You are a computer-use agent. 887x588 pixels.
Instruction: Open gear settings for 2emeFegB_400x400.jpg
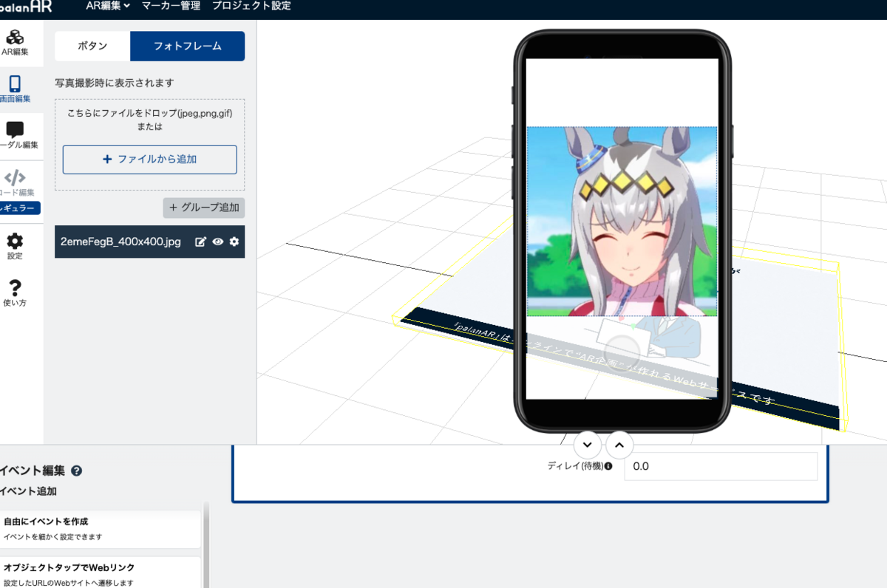[234, 242]
